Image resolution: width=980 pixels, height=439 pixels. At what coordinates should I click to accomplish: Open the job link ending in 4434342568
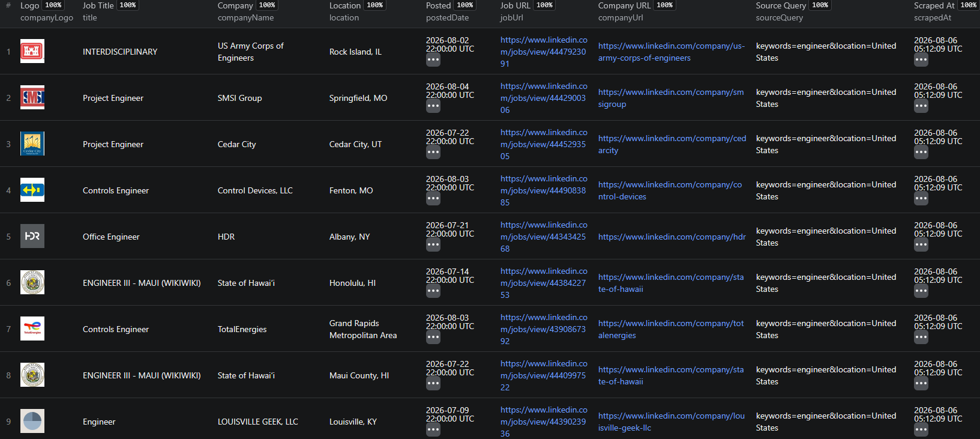coord(544,237)
